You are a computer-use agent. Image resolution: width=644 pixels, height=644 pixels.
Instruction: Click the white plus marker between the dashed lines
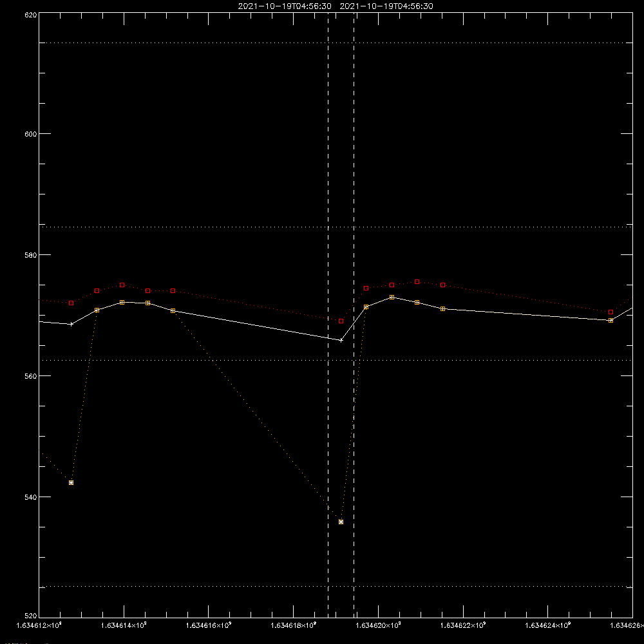[x=341, y=341]
